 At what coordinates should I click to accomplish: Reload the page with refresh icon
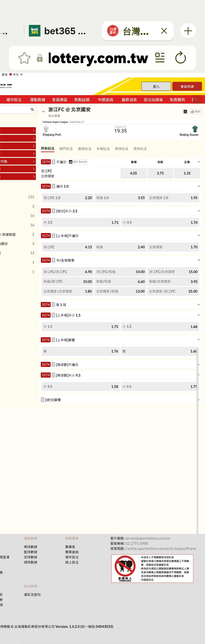[x=181, y=58]
